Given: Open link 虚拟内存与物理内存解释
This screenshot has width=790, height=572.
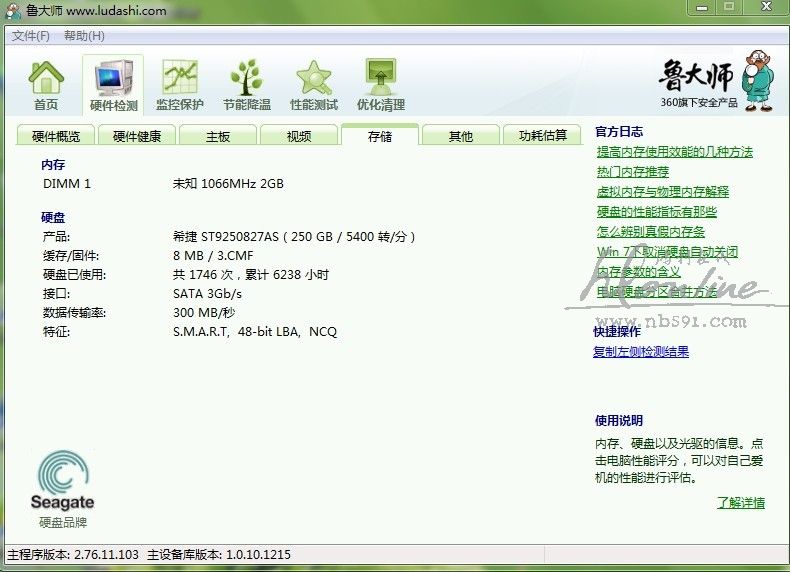Looking at the screenshot, I should (663, 192).
